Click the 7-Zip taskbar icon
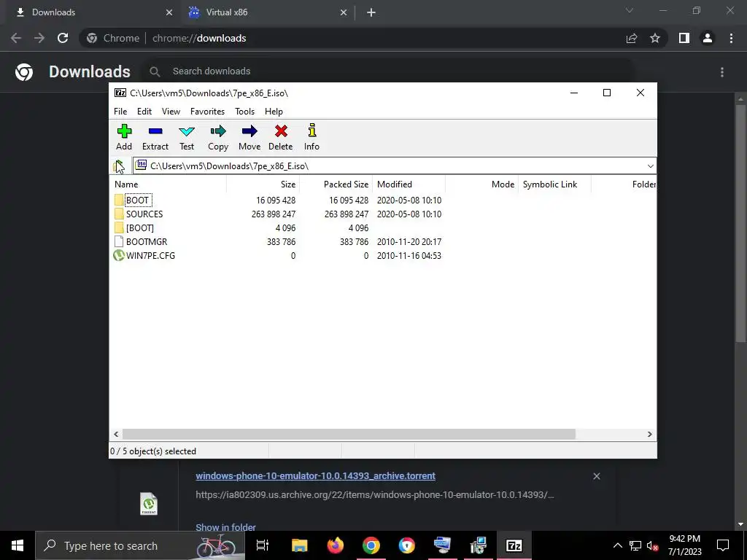The width and height of the screenshot is (747, 560). [x=514, y=545]
